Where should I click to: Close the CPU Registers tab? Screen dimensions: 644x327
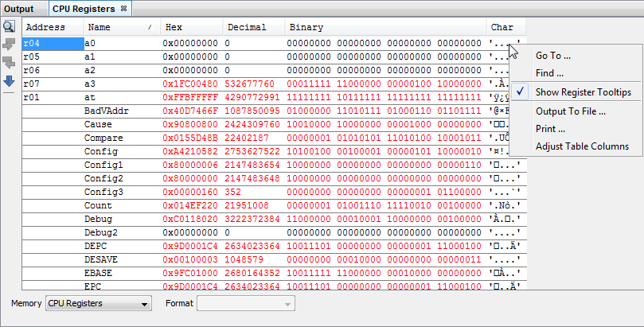[x=123, y=9]
